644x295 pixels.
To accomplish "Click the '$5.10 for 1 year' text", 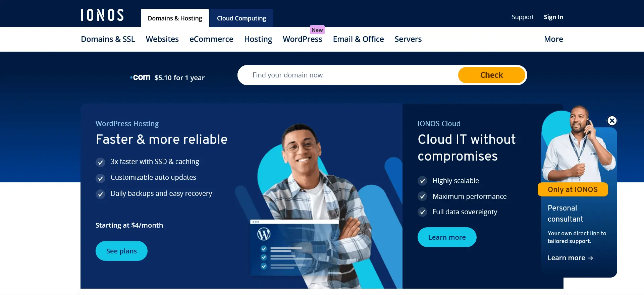I will [179, 78].
